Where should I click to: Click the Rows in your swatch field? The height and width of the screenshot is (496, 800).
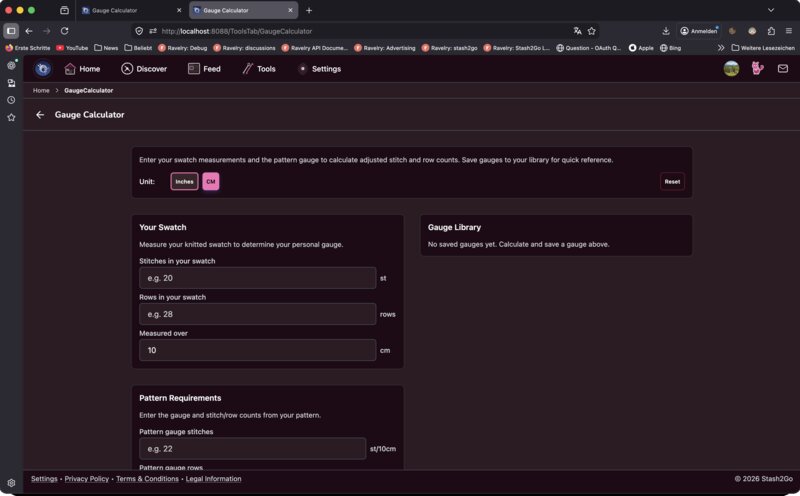coord(258,314)
